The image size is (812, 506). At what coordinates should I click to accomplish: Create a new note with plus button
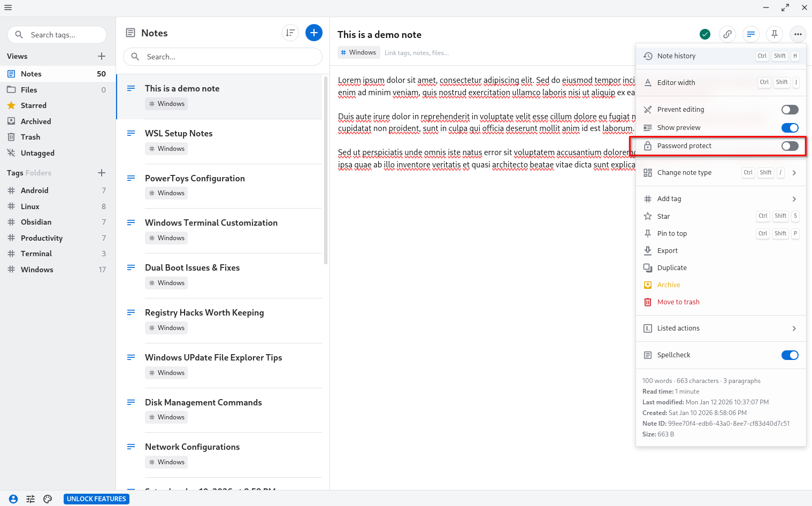coord(314,33)
